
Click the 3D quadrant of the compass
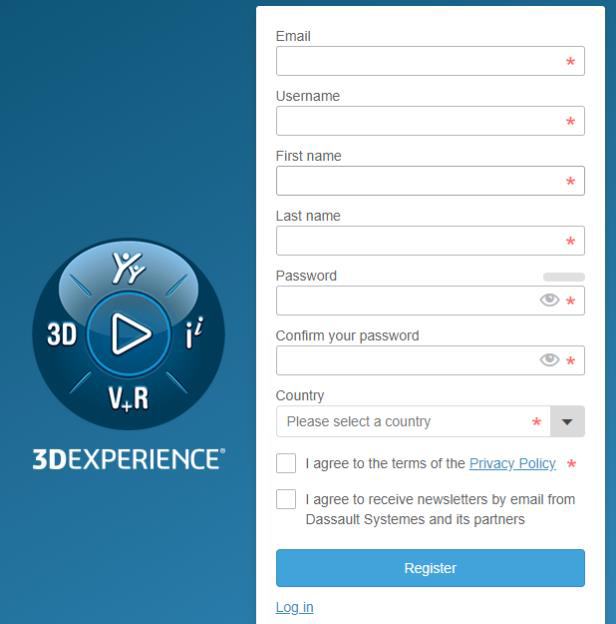pos(62,334)
